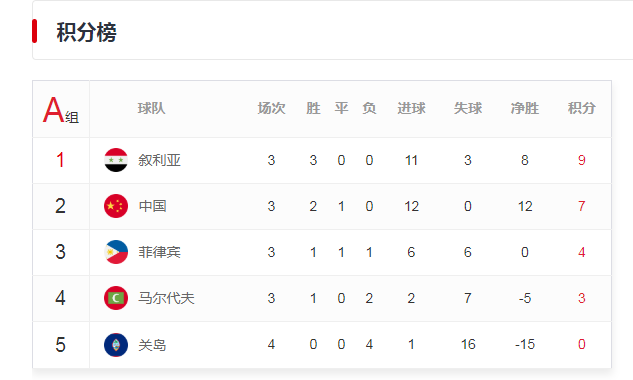The image size is (633, 380).
Task: Click the 场次 column header
Action: (x=271, y=108)
